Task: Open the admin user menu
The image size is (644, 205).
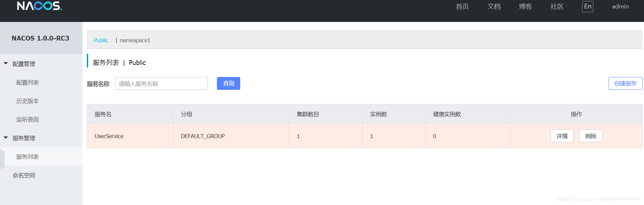Action: click(x=620, y=6)
